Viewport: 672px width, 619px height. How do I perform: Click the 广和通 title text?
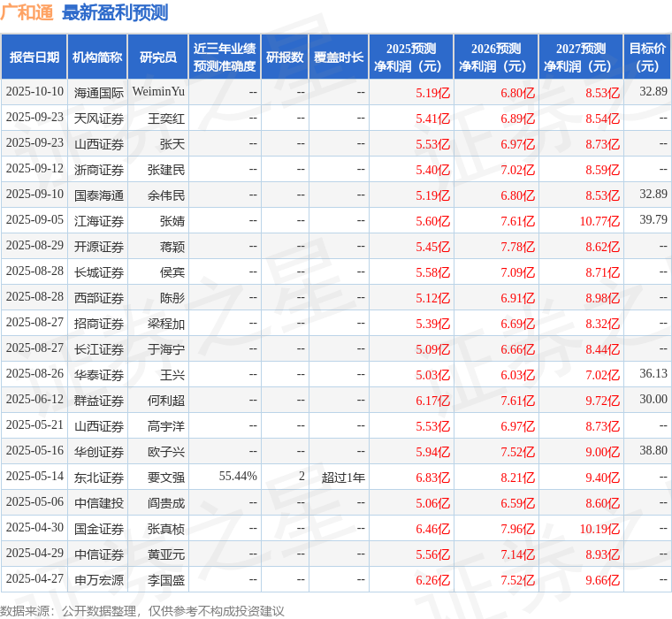point(27,12)
